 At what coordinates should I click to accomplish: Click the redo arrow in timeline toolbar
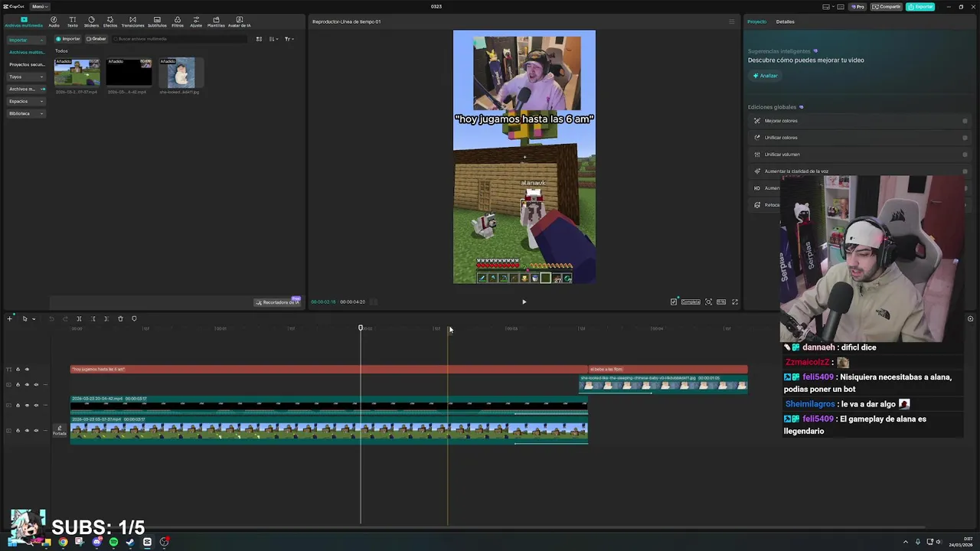pyautogui.click(x=65, y=318)
